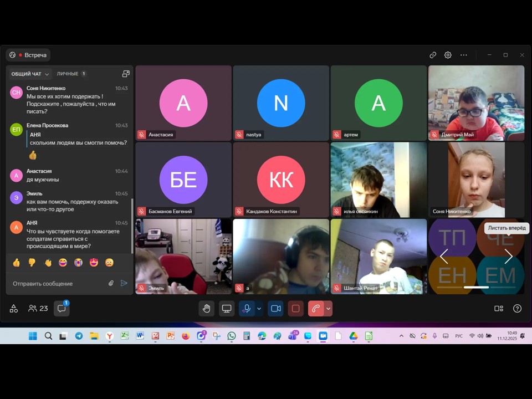Show the 23 participants list

pos(38,309)
